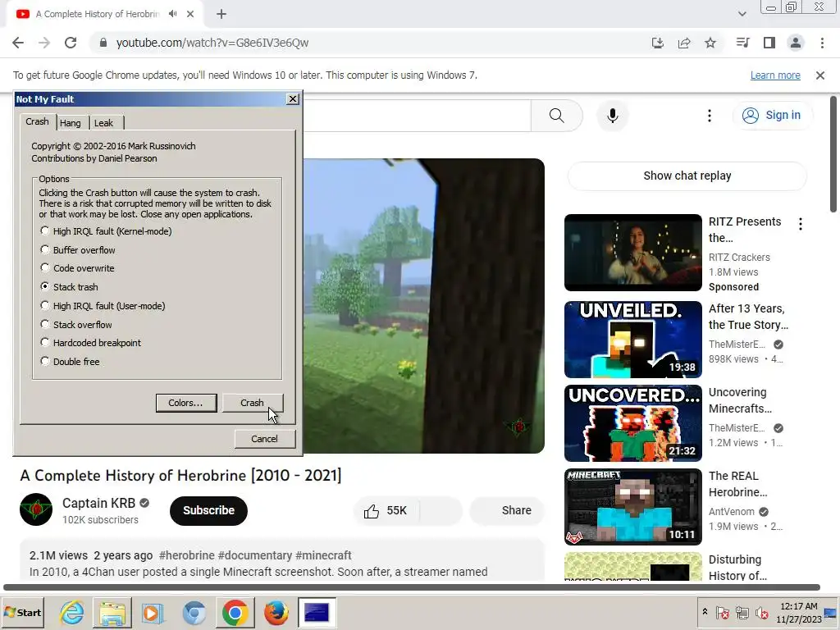Open YouTube settings three-dot menu
Image resolution: width=840 pixels, height=630 pixels.
pos(710,115)
